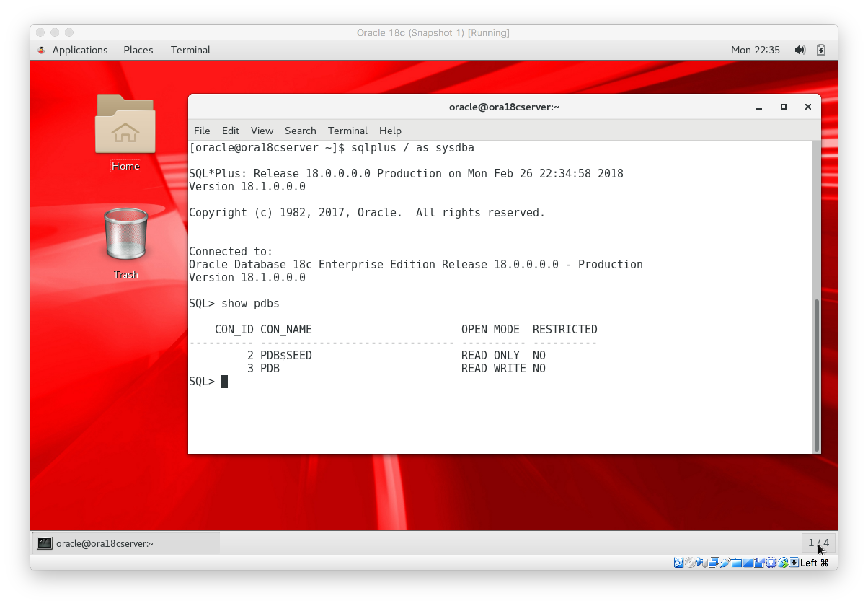Image resolution: width=868 pixels, height=606 pixels.
Task: Open the Places menu in the top panel
Action: [x=138, y=50]
